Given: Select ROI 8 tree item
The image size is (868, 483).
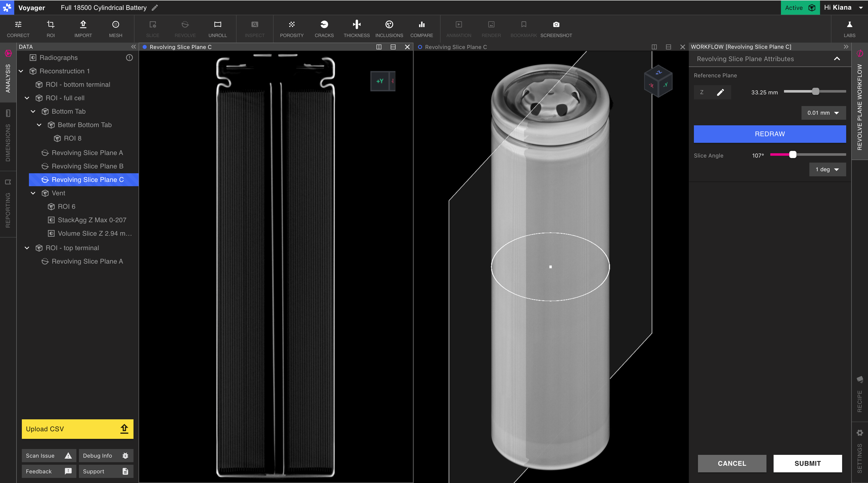Looking at the screenshot, I should pyautogui.click(x=72, y=139).
